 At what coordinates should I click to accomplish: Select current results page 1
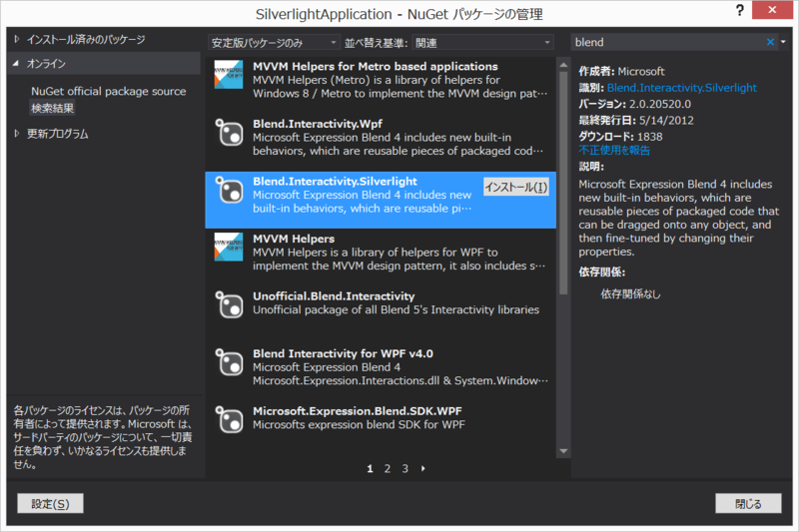370,468
